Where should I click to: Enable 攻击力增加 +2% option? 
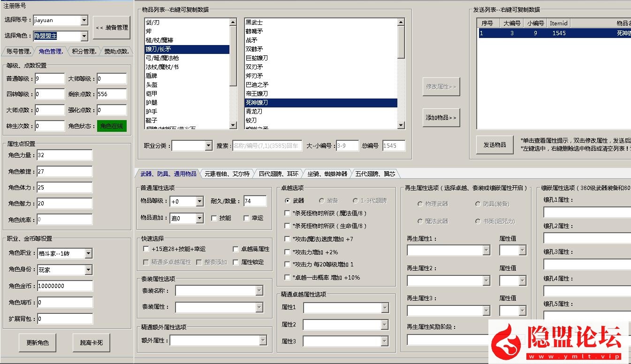[x=288, y=252]
